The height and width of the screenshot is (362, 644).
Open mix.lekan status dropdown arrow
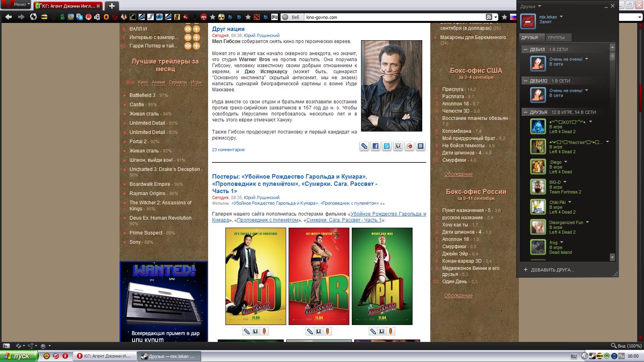coord(561,17)
